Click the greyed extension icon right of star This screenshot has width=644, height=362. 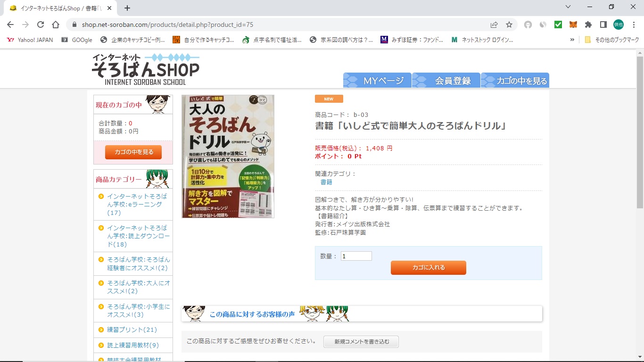click(x=528, y=25)
